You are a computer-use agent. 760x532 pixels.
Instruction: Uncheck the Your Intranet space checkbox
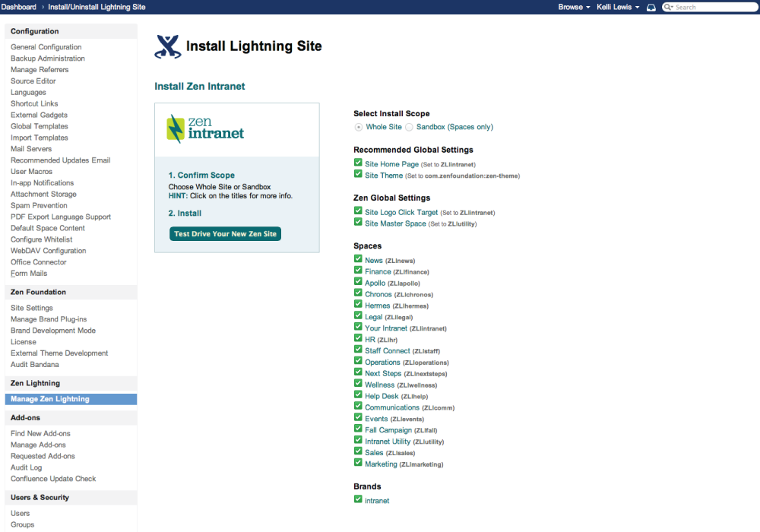(358, 327)
